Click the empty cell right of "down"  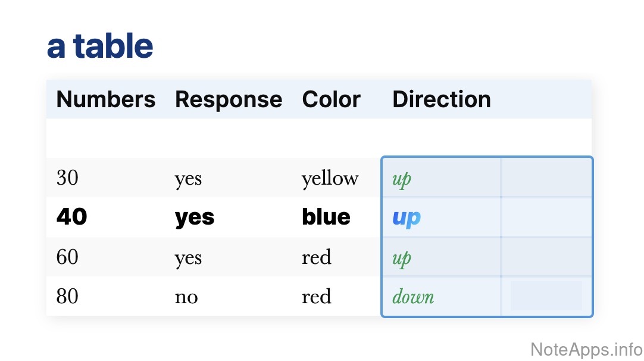tap(546, 296)
